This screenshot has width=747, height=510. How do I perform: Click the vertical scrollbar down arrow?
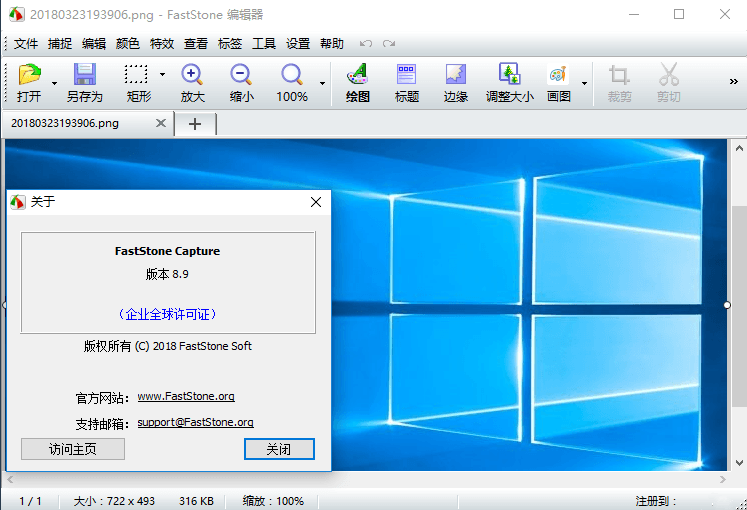[x=739, y=462]
